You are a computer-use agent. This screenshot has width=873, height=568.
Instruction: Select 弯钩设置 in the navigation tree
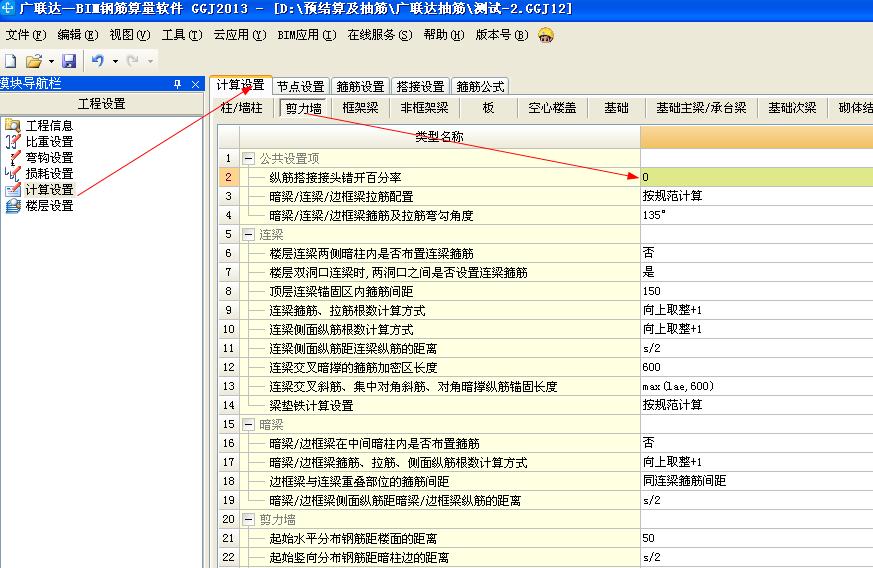tap(50, 158)
